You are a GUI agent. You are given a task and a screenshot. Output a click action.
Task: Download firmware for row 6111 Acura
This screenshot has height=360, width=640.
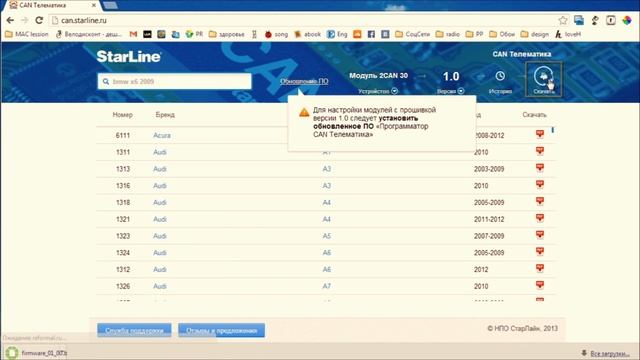point(540,134)
